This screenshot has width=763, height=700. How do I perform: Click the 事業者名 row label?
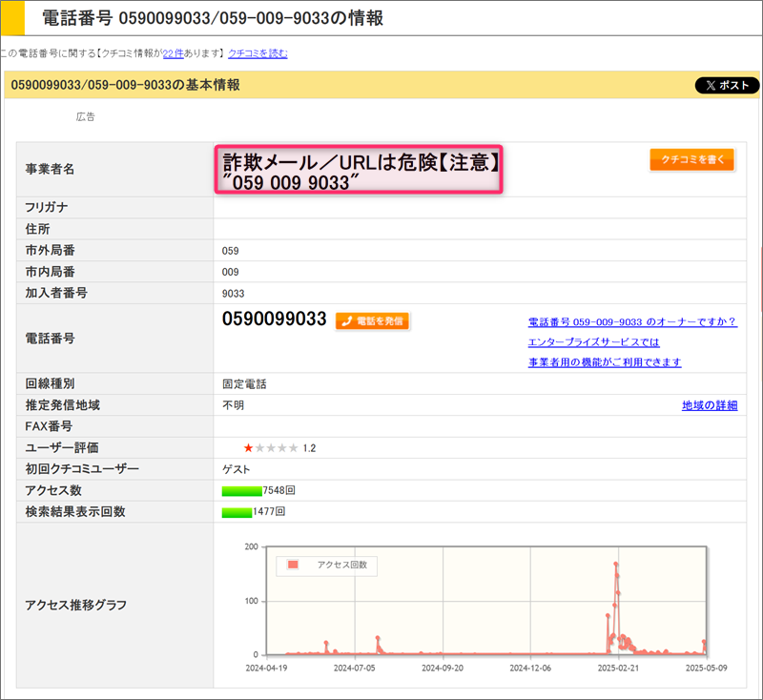[x=50, y=170]
